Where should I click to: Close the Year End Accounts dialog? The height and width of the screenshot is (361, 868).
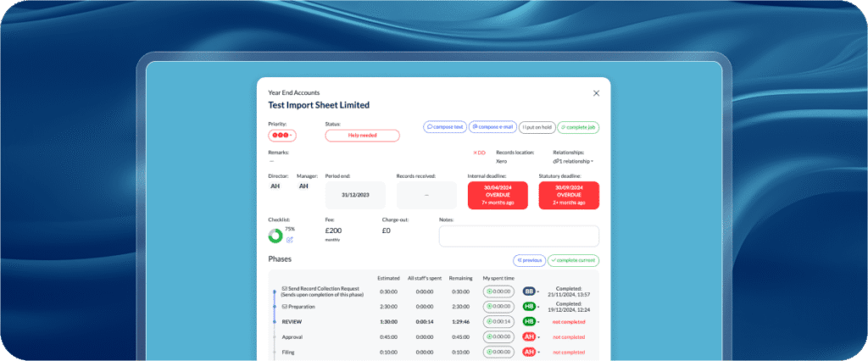click(x=596, y=93)
